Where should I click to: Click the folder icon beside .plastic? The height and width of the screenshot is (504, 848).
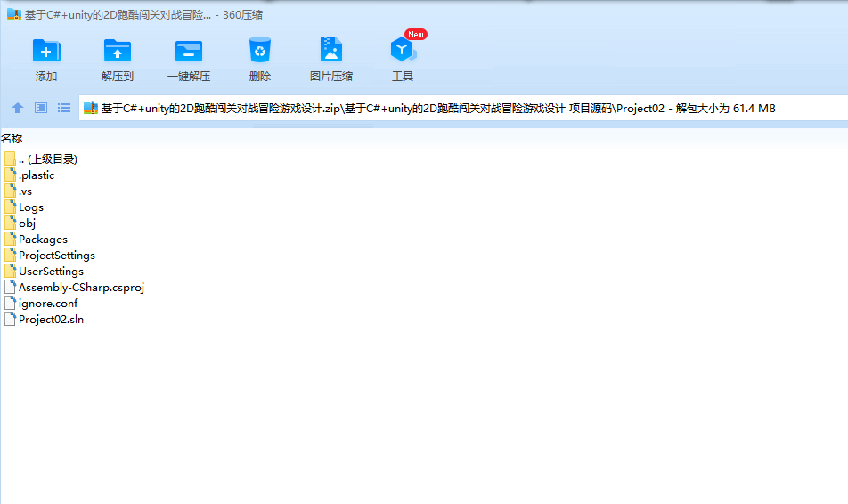point(10,175)
